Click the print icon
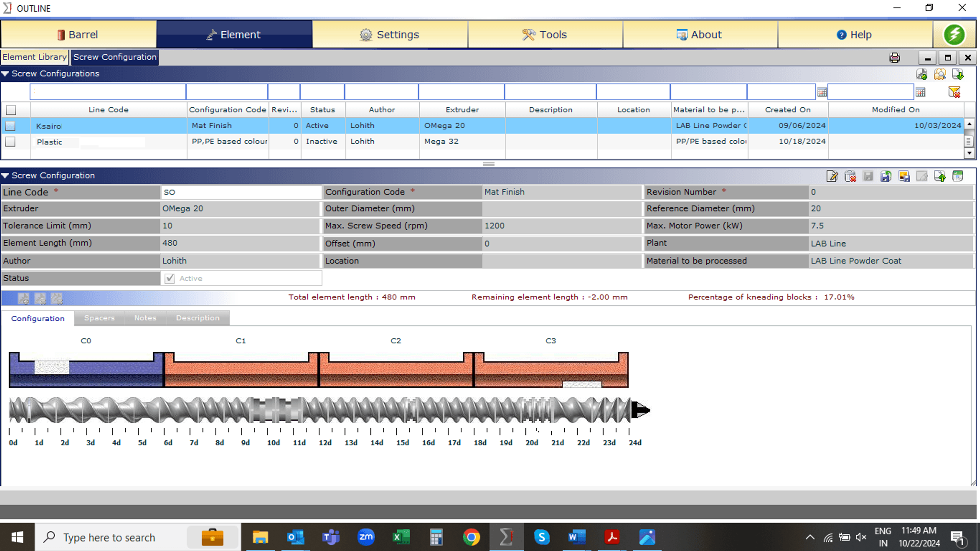980x551 pixels. tap(894, 58)
